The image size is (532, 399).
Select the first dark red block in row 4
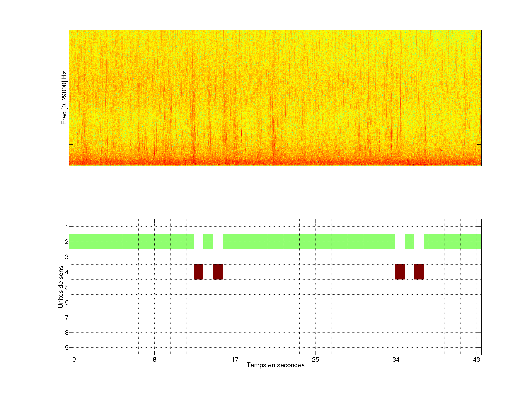point(198,272)
